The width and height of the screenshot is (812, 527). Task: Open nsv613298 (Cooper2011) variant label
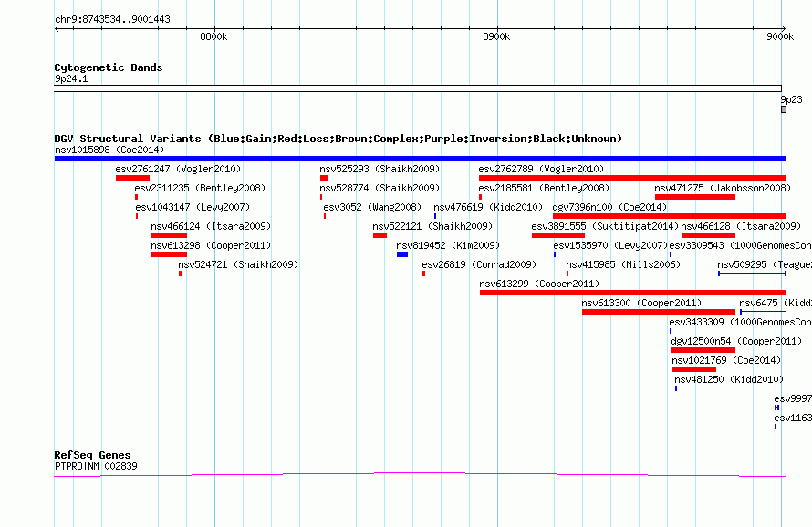[x=211, y=245]
